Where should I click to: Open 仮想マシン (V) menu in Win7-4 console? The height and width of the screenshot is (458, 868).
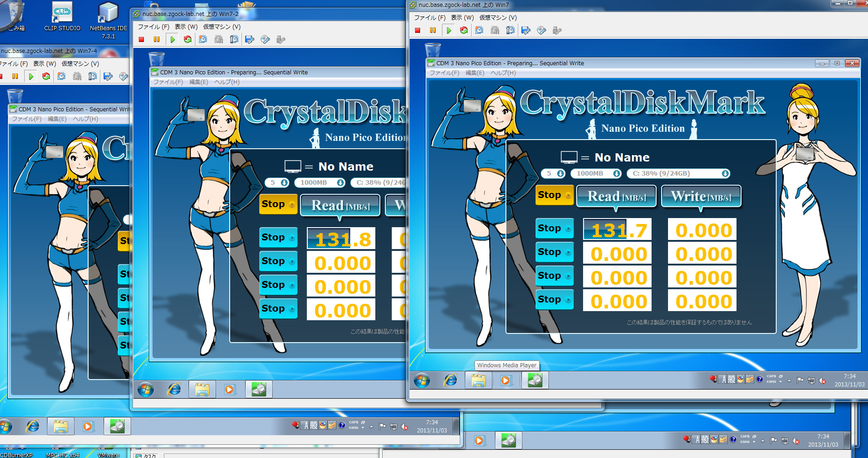[x=80, y=63]
